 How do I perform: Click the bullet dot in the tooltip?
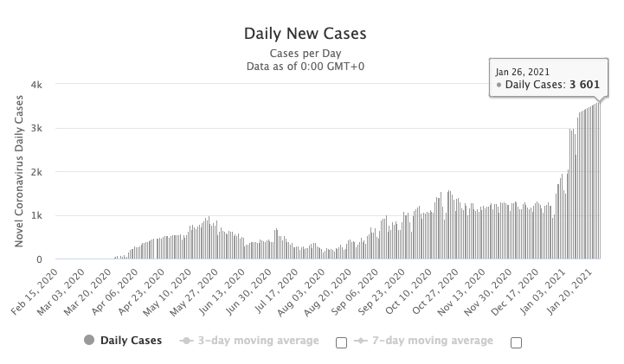coord(499,85)
